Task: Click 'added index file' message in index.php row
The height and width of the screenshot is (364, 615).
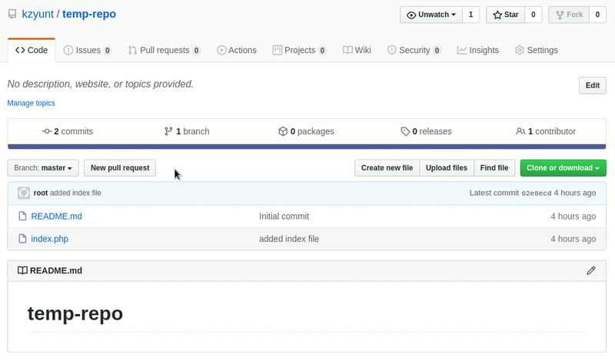Action: click(x=289, y=239)
